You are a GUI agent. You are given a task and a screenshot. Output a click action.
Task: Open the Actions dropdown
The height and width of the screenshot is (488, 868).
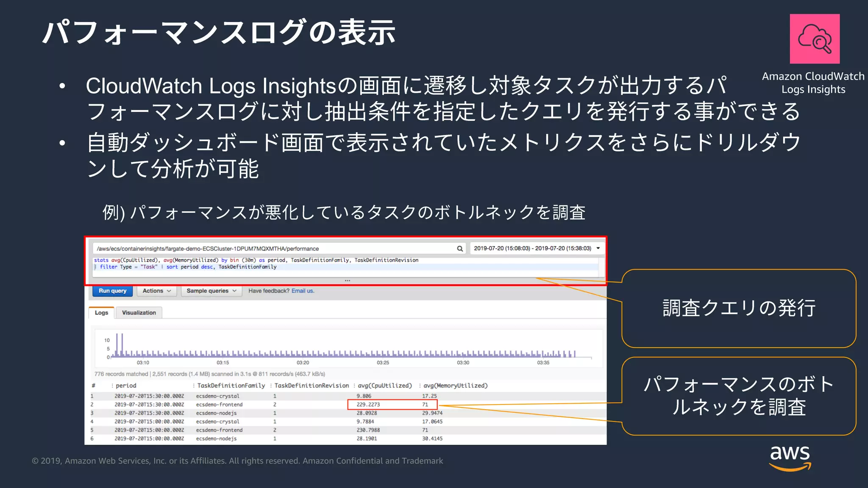click(156, 291)
